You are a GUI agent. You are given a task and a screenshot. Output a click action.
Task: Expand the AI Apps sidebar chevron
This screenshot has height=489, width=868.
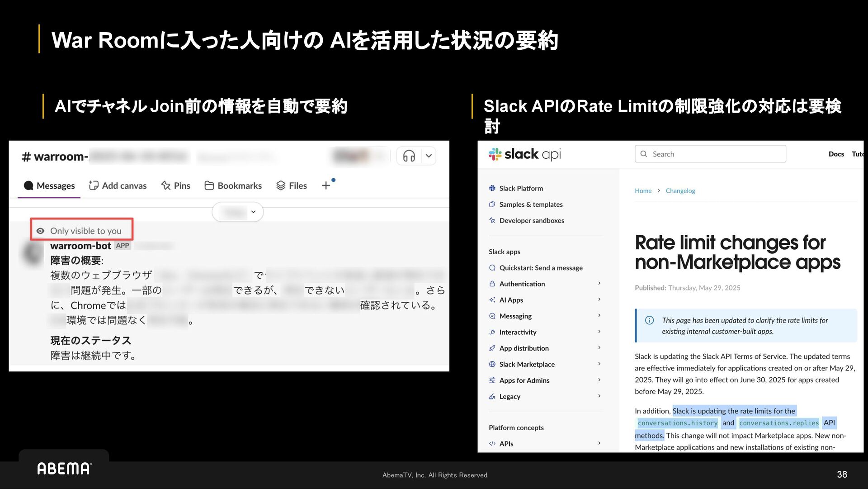(x=599, y=299)
